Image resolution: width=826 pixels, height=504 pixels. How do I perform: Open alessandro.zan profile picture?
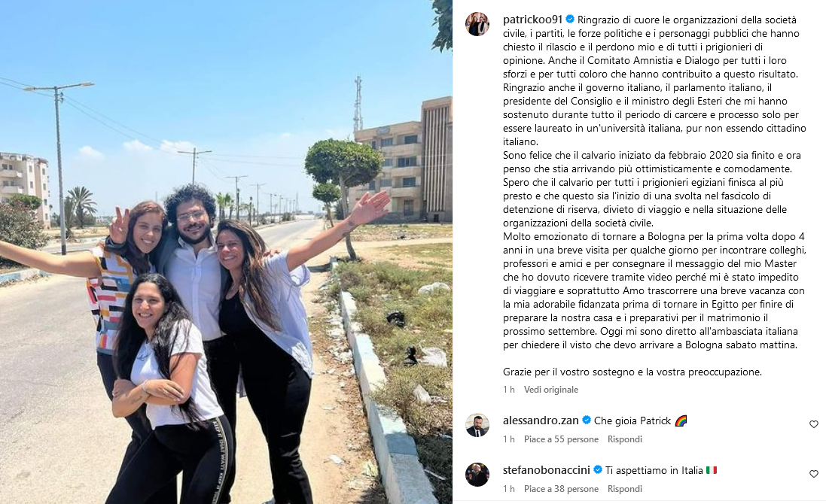477,425
